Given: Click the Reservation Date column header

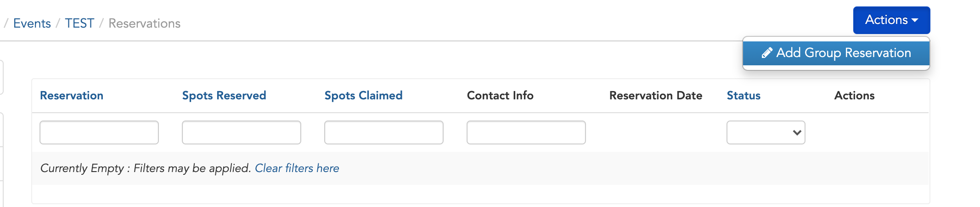Looking at the screenshot, I should 656,95.
